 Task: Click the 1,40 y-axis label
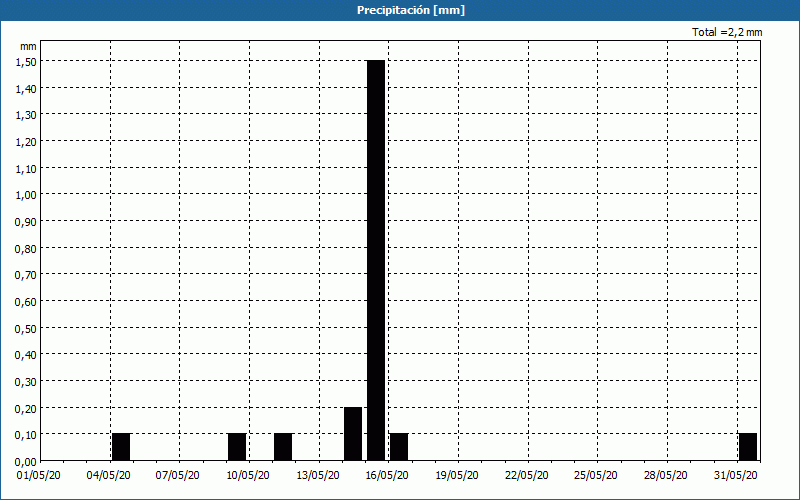pyautogui.click(x=26, y=89)
